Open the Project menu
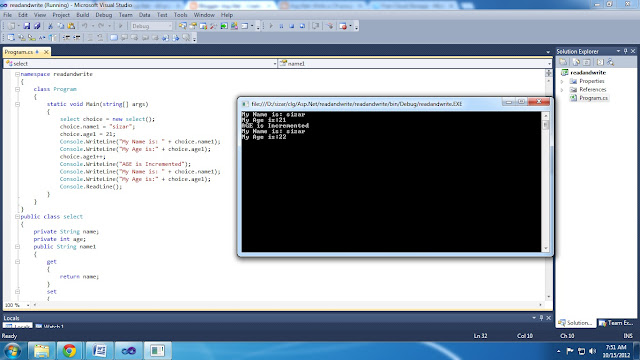 61,15
